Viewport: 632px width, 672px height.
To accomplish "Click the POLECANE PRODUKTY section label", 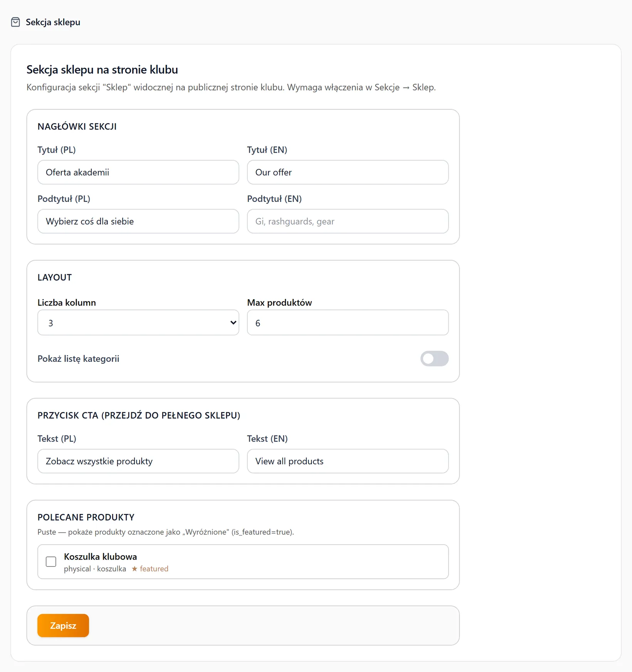I will [x=86, y=517].
